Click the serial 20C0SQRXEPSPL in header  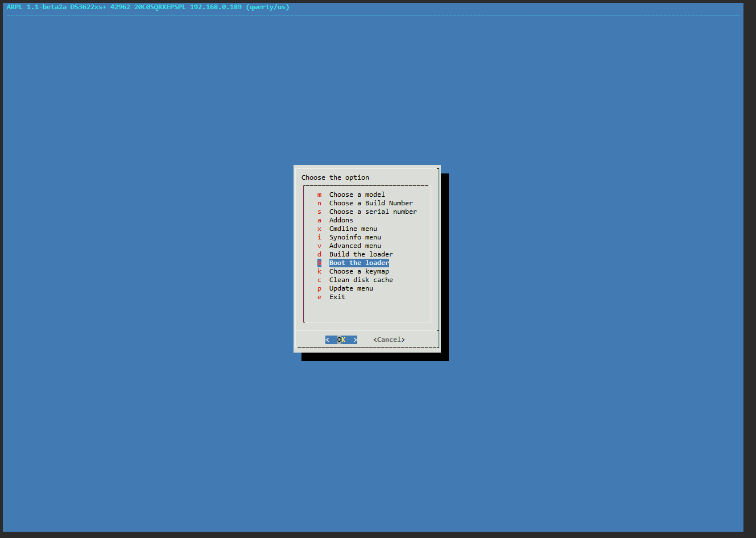pyautogui.click(x=160, y=7)
